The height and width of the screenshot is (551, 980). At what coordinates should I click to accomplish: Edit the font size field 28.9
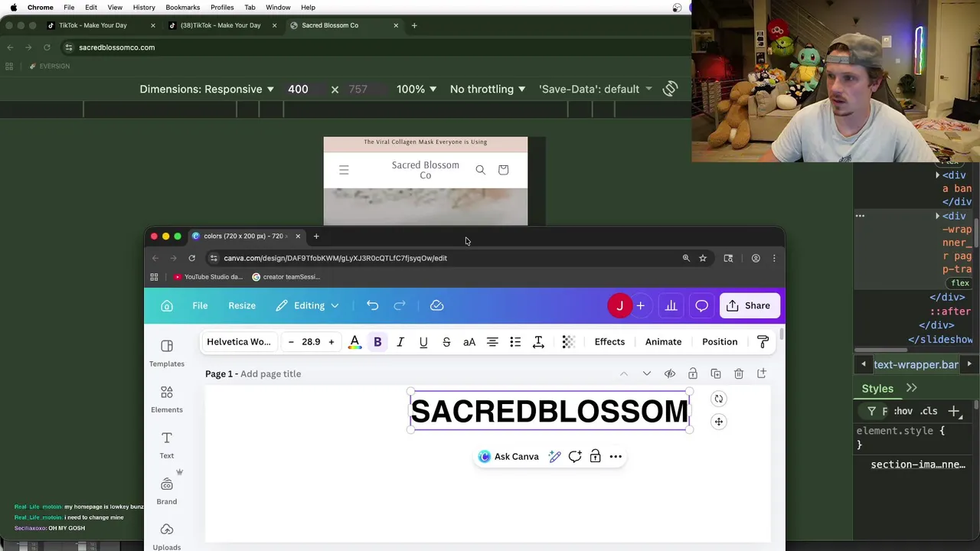coord(311,342)
